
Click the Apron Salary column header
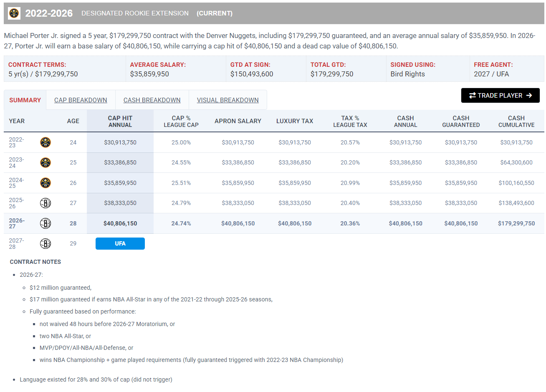(238, 121)
